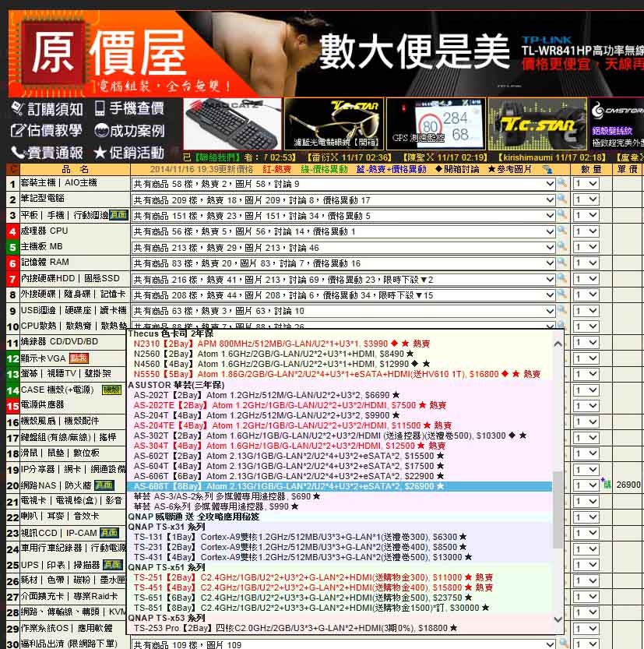Click the 頁面 badge next to UPS | 印表

click(x=112, y=565)
